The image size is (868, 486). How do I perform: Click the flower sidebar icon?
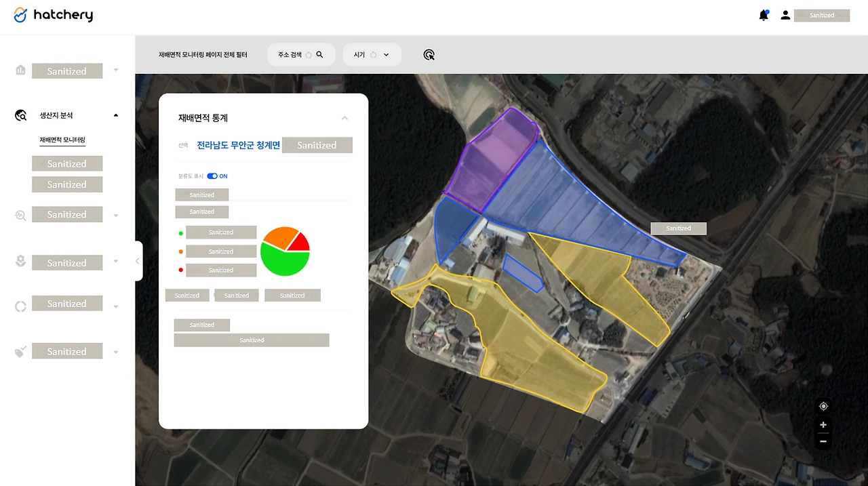20,261
